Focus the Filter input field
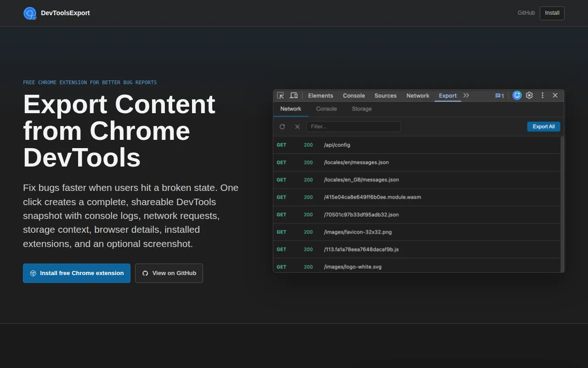Screen dimensions: 588x368 (354, 126)
